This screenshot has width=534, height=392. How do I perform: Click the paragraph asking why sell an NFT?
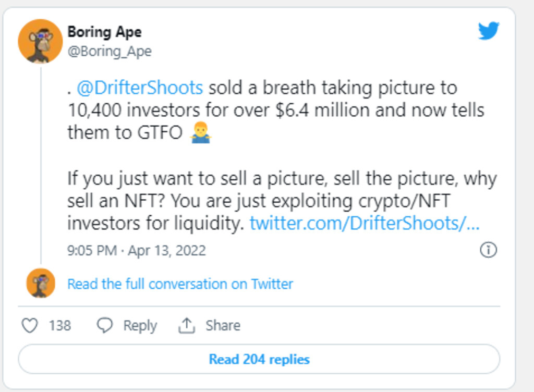pyautogui.click(x=282, y=201)
